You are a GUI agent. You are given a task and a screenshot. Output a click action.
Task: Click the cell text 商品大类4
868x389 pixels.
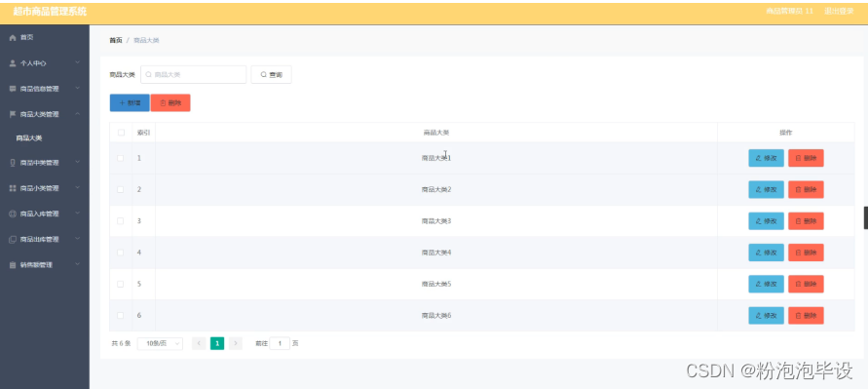[x=436, y=253]
